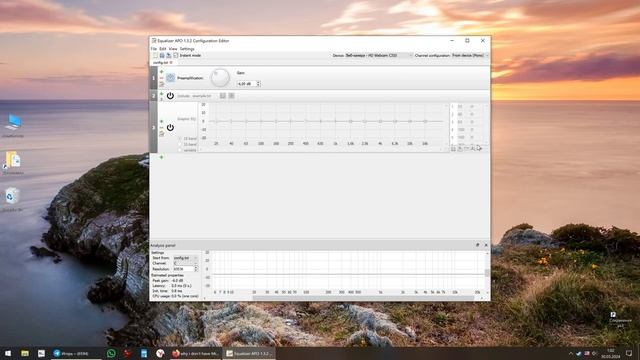Click the green plus above Preamplification row
640x360 pixels.
click(162, 72)
